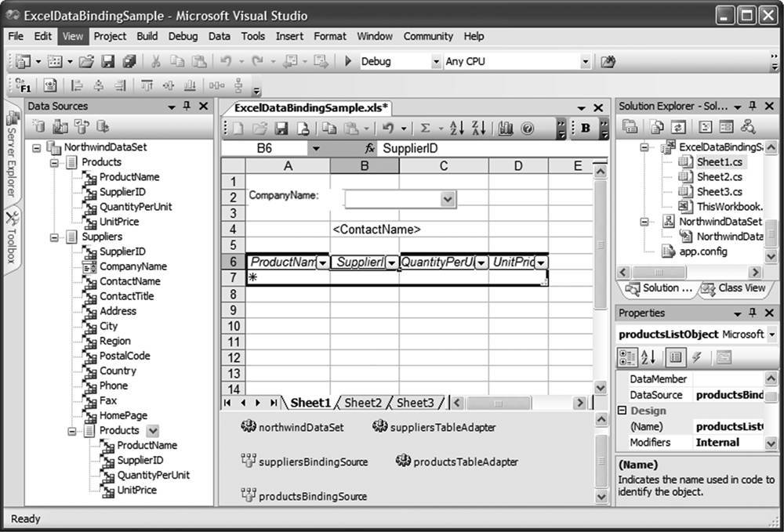Viewport: 784px width, 532px height.
Task: Collapse the Suppliers node in Data Sources
Action: (x=55, y=237)
